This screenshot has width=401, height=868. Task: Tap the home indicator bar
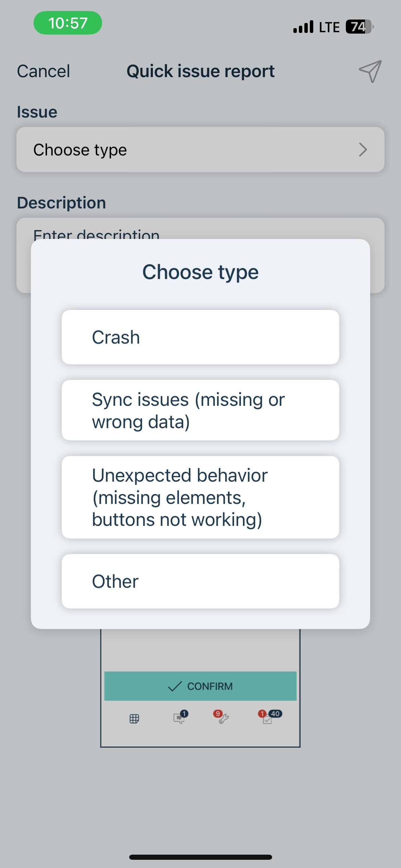[x=200, y=857]
